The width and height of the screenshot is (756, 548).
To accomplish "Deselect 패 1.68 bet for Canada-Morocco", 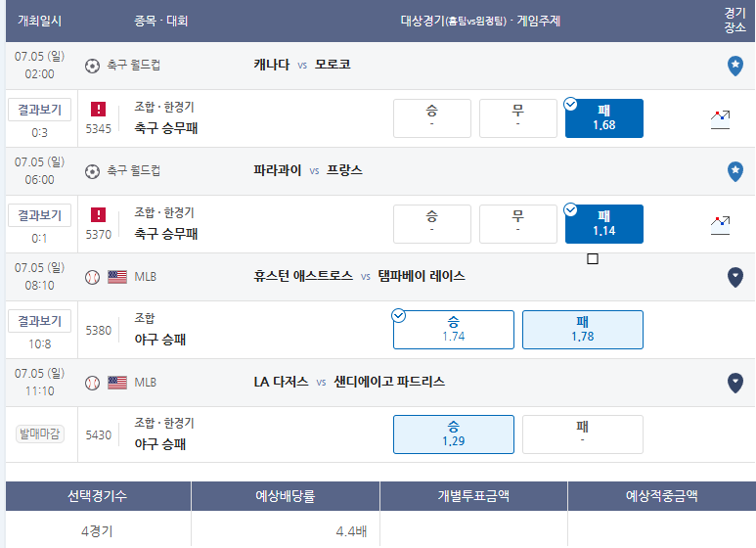I will (x=604, y=118).
